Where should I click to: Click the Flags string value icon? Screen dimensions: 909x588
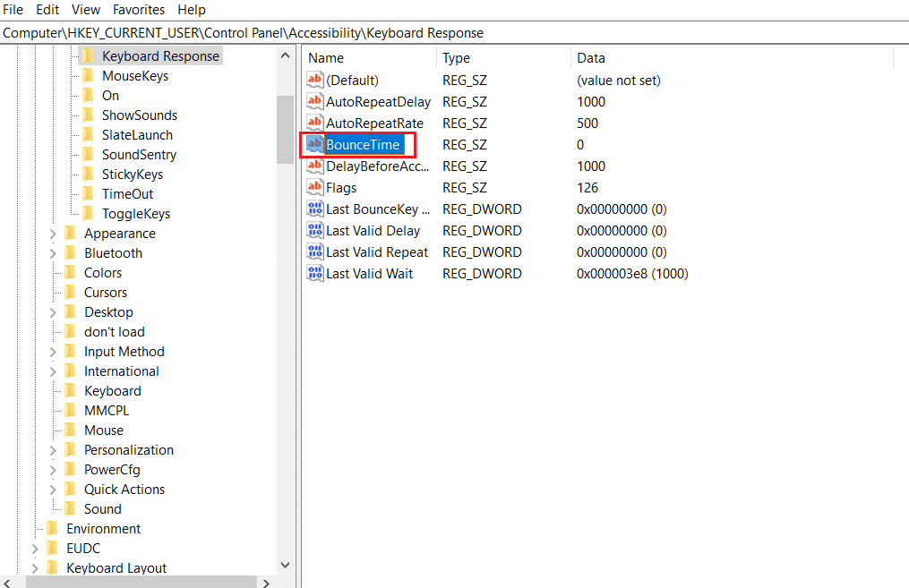coord(314,187)
